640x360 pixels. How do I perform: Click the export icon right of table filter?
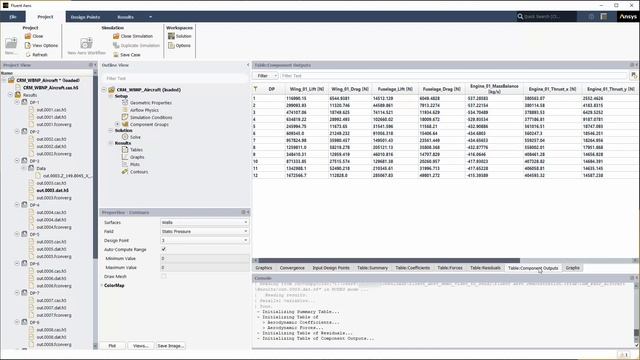(x=633, y=76)
